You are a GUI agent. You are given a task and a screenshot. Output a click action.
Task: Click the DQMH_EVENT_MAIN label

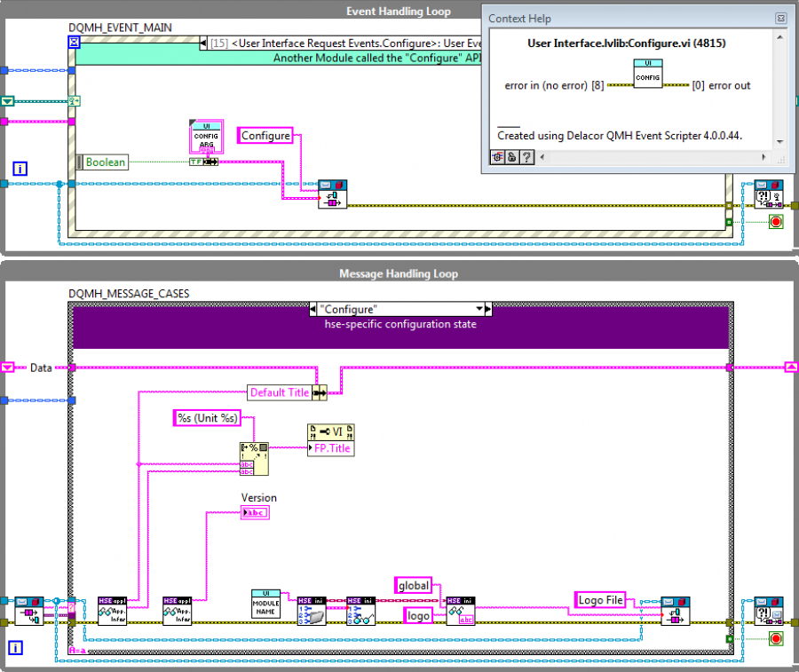tap(120, 28)
